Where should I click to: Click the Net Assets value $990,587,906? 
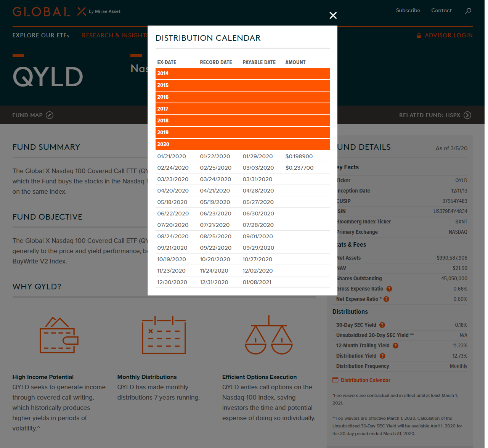(x=452, y=258)
